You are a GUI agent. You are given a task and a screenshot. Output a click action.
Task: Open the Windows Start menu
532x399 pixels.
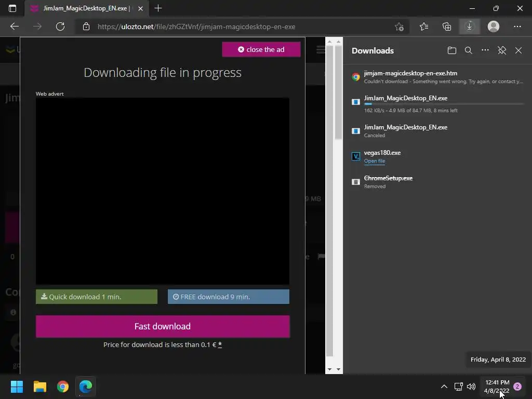tap(17, 387)
